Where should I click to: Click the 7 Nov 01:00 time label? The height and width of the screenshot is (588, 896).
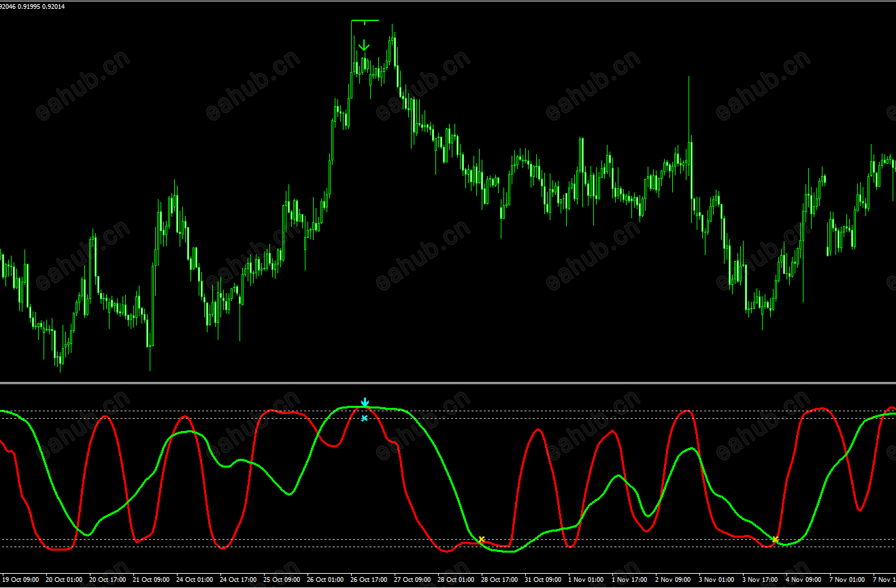(x=847, y=580)
